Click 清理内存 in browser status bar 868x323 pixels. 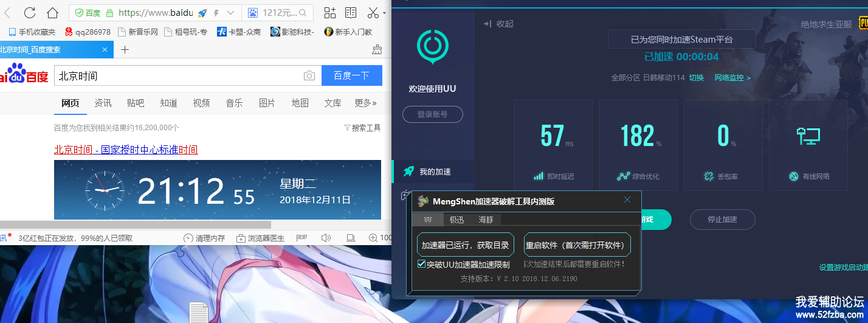click(x=204, y=238)
